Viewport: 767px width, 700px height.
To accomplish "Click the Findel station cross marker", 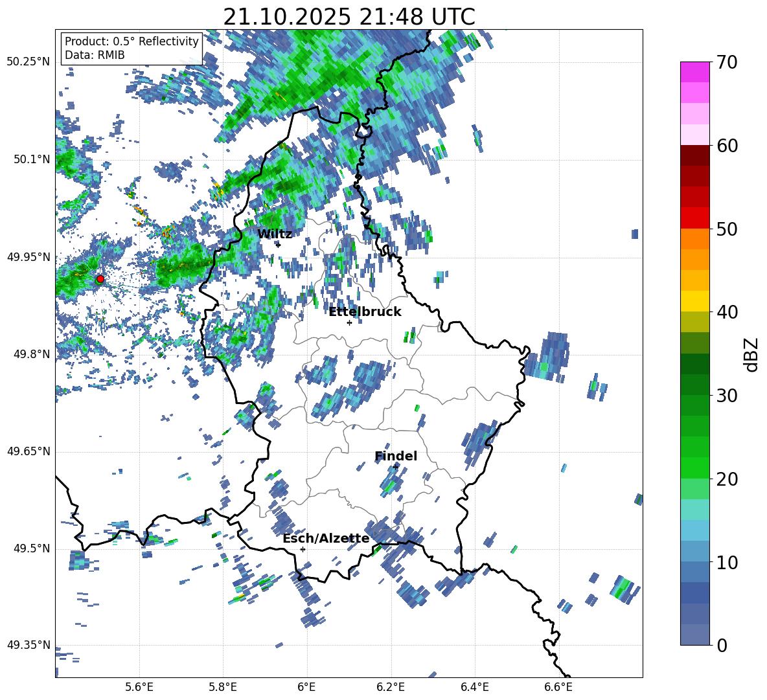I will point(395,467).
